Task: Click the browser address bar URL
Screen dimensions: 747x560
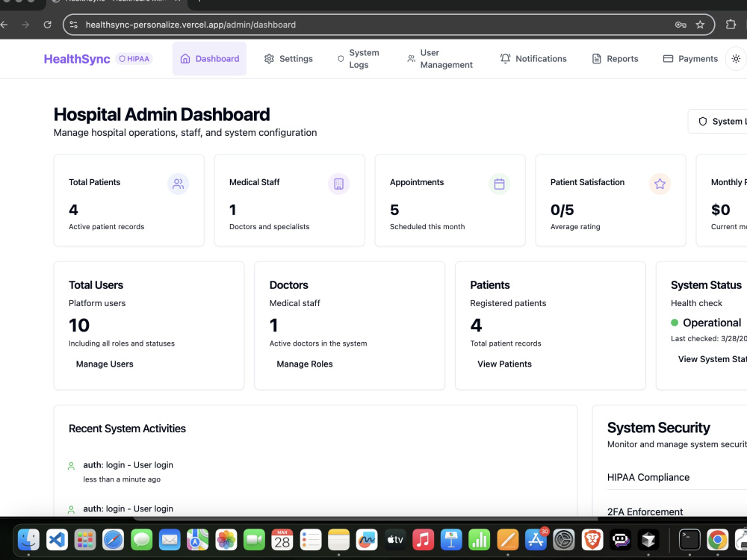Action: [190, 25]
